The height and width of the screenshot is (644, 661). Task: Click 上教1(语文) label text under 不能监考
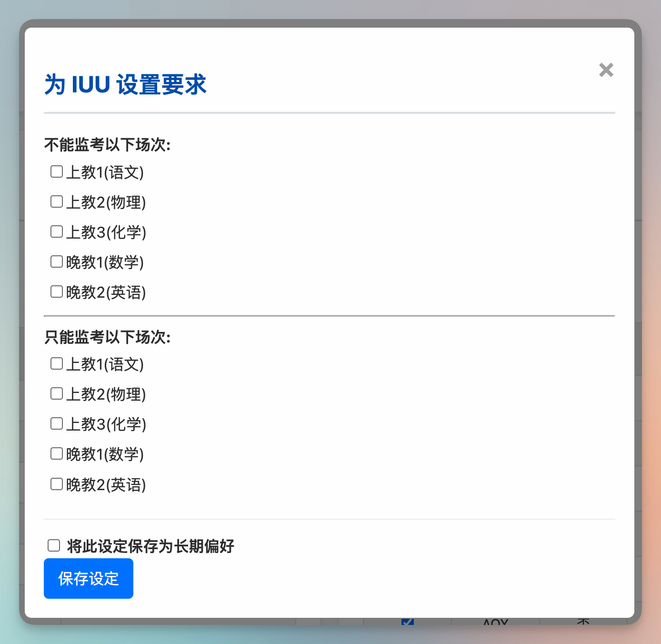(x=105, y=172)
